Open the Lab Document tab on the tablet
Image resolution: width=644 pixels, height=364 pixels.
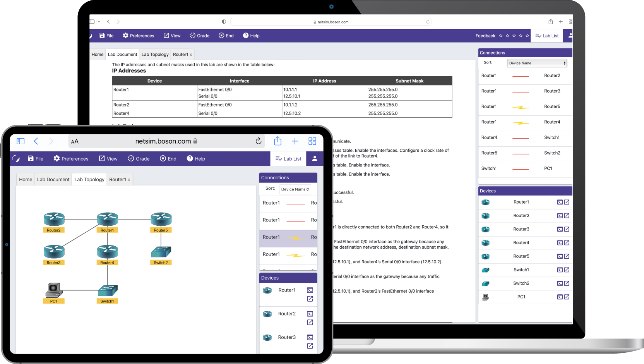tap(53, 179)
